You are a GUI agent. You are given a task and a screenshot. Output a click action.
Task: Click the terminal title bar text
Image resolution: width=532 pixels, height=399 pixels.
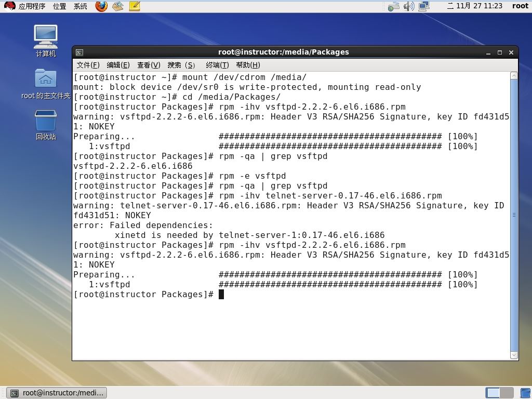[x=283, y=52]
